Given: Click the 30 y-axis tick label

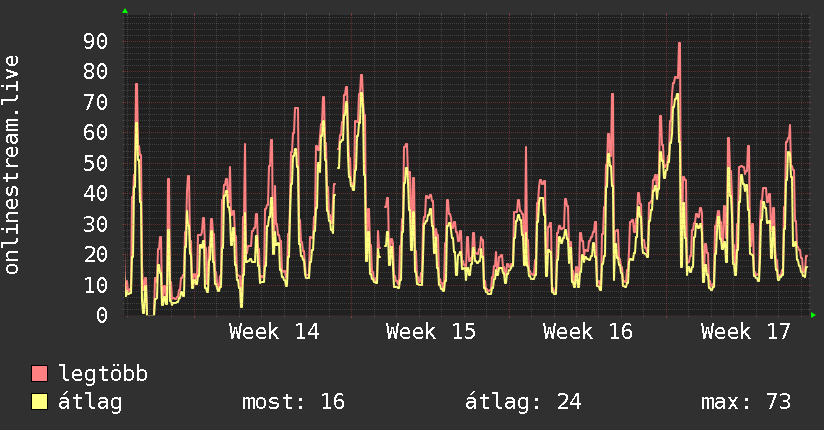Looking at the screenshot, I should point(95,224).
